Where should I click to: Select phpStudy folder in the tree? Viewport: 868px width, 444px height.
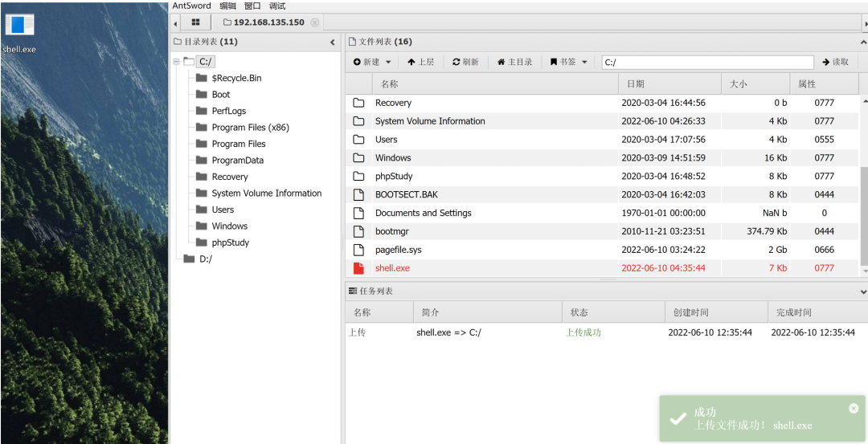click(x=231, y=242)
